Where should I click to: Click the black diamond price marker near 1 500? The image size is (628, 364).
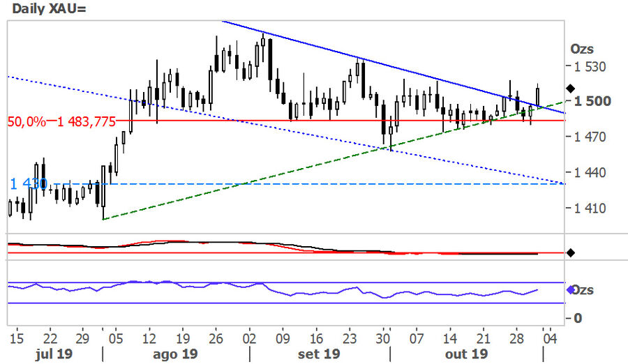570,89
